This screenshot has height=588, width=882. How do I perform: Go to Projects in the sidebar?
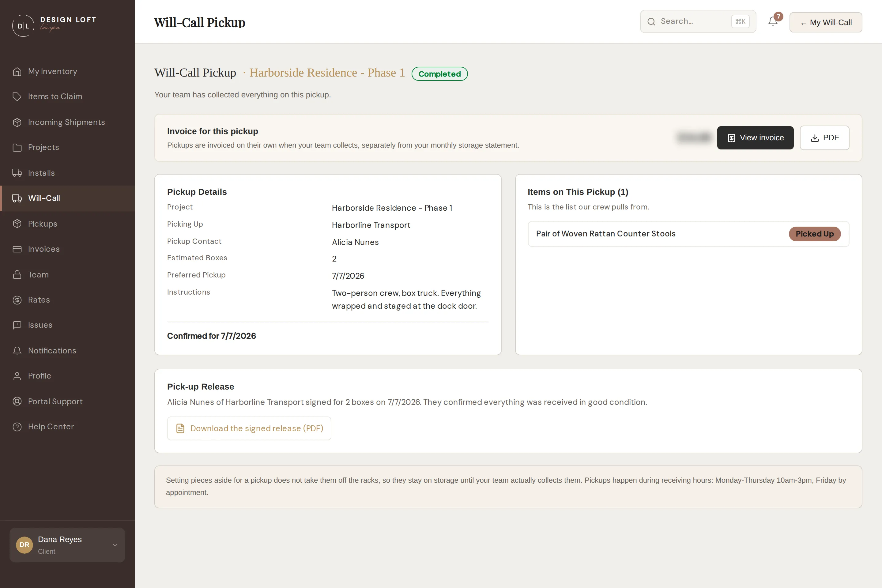67,147
